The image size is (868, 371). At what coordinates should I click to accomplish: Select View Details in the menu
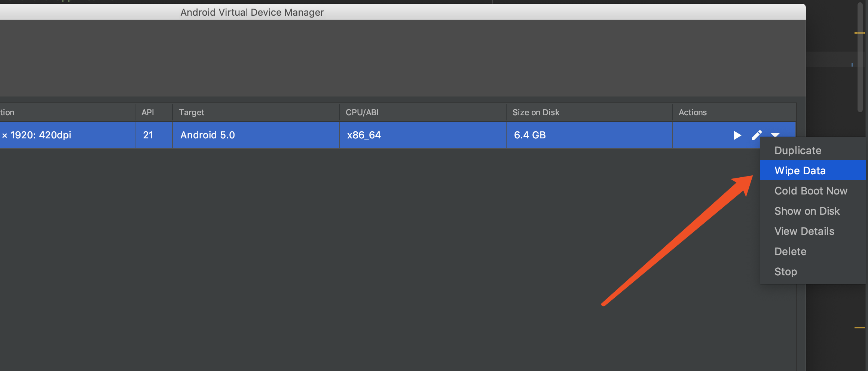pos(813,231)
